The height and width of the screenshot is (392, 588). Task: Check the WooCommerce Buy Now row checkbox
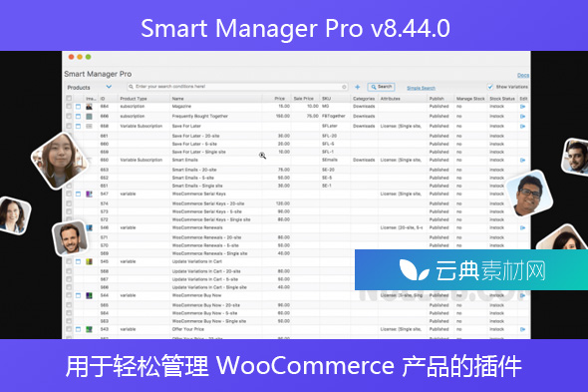69,295
